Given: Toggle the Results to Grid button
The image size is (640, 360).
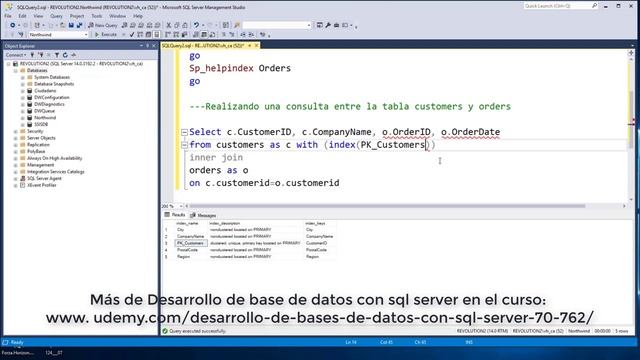Looking at the screenshot, I should point(204,35).
